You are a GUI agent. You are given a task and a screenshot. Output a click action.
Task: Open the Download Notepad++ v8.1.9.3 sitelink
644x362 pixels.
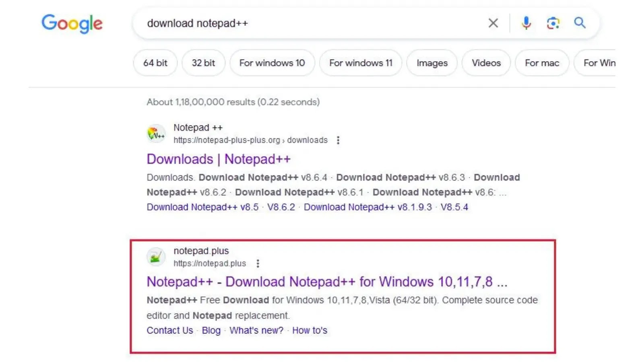point(367,207)
